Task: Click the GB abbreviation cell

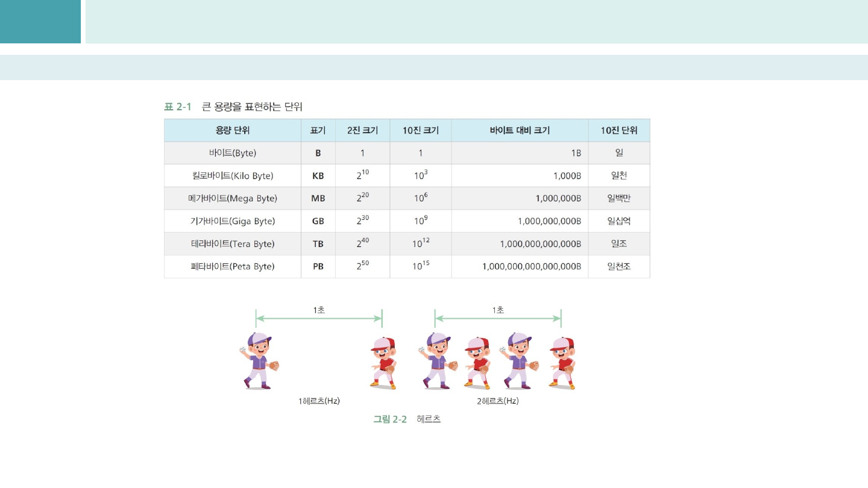Action: [318, 221]
